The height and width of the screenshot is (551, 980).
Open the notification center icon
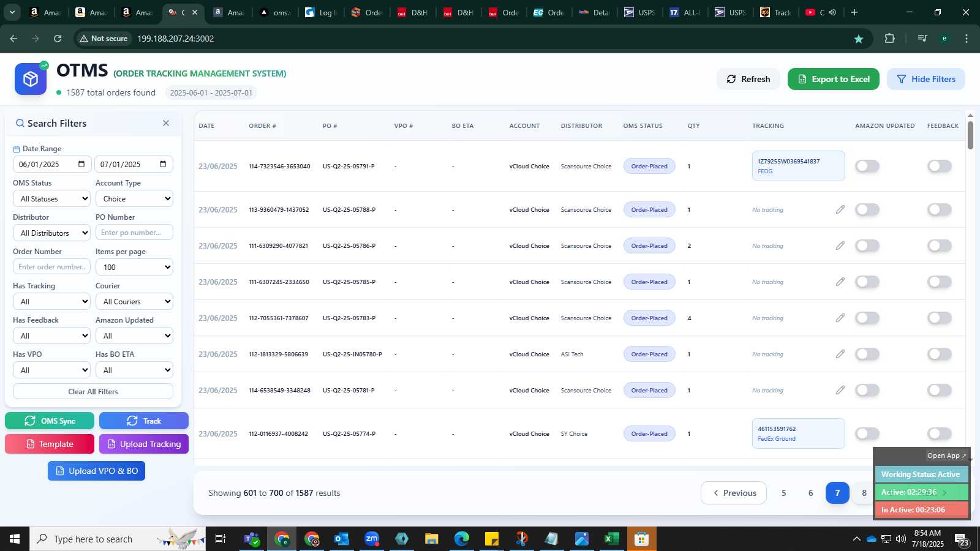tap(962, 539)
